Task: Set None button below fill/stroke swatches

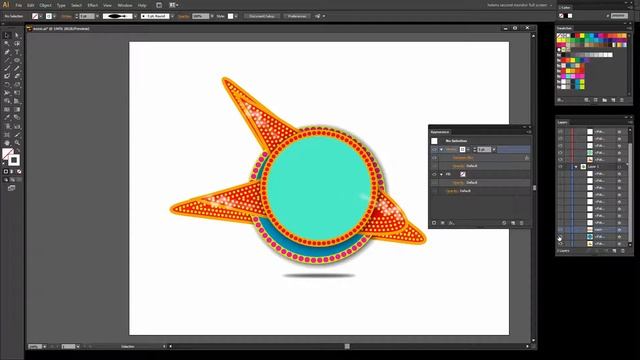Action: [x=19, y=172]
